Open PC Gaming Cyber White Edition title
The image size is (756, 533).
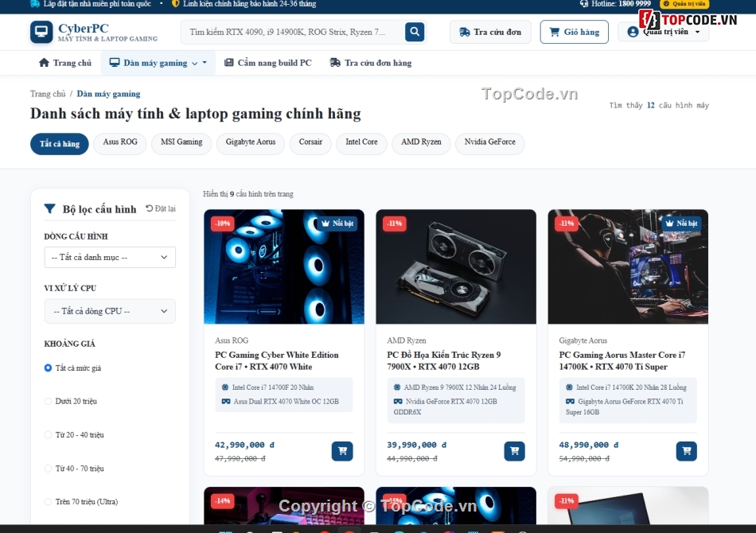click(277, 360)
